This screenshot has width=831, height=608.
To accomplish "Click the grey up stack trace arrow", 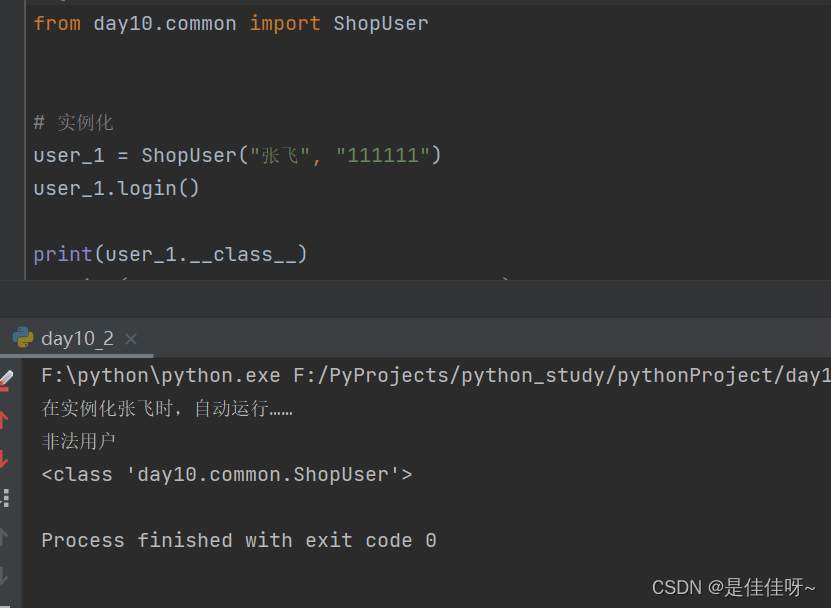I will (x=4, y=537).
